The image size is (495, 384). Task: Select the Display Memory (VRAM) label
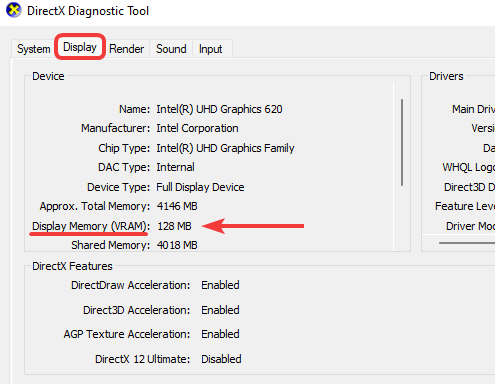click(x=91, y=226)
